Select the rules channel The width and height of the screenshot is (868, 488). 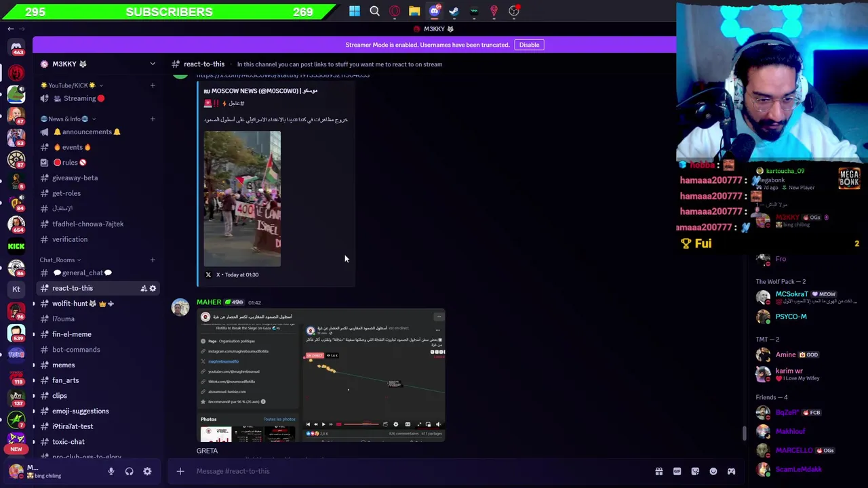97,163
